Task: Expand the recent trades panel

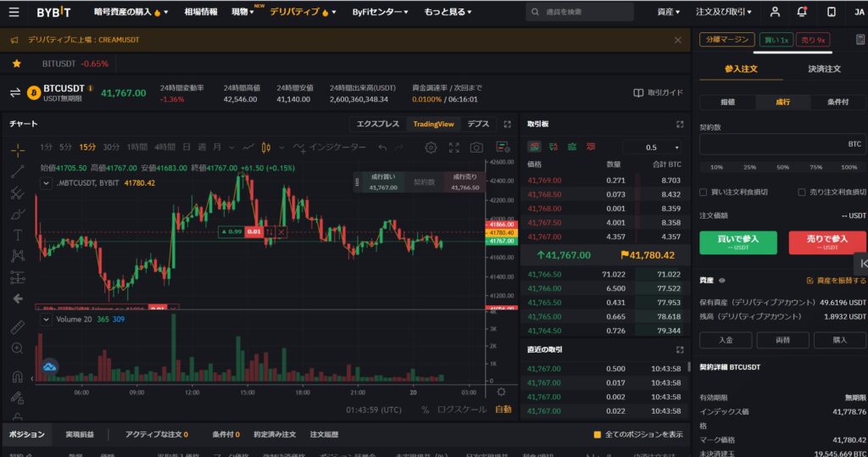Action: (680, 349)
